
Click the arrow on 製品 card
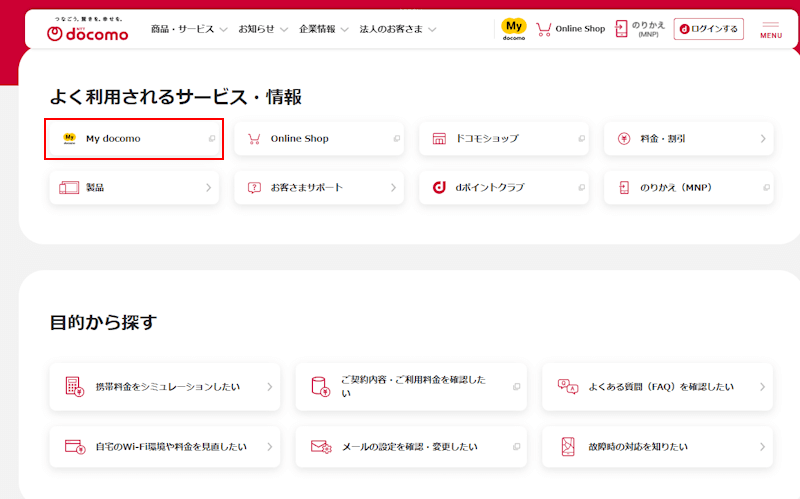click(x=208, y=188)
